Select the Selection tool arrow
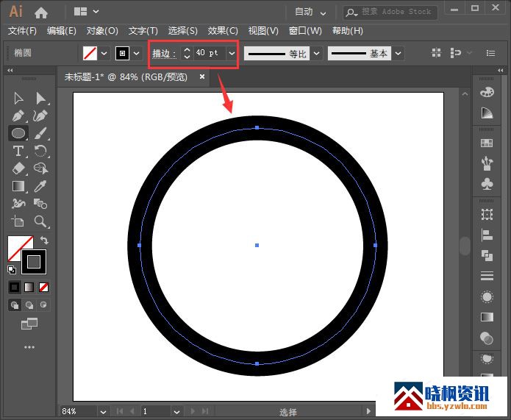 pyautogui.click(x=18, y=98)
